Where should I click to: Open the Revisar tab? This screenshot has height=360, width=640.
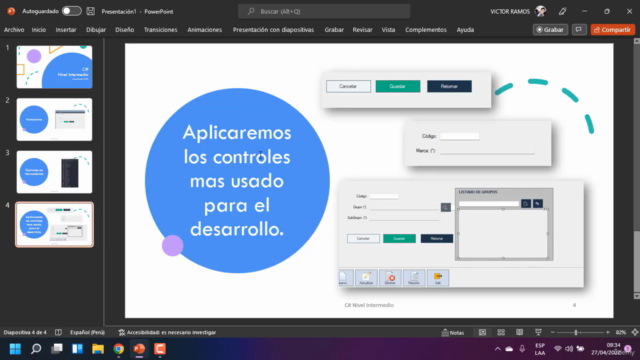362,30
